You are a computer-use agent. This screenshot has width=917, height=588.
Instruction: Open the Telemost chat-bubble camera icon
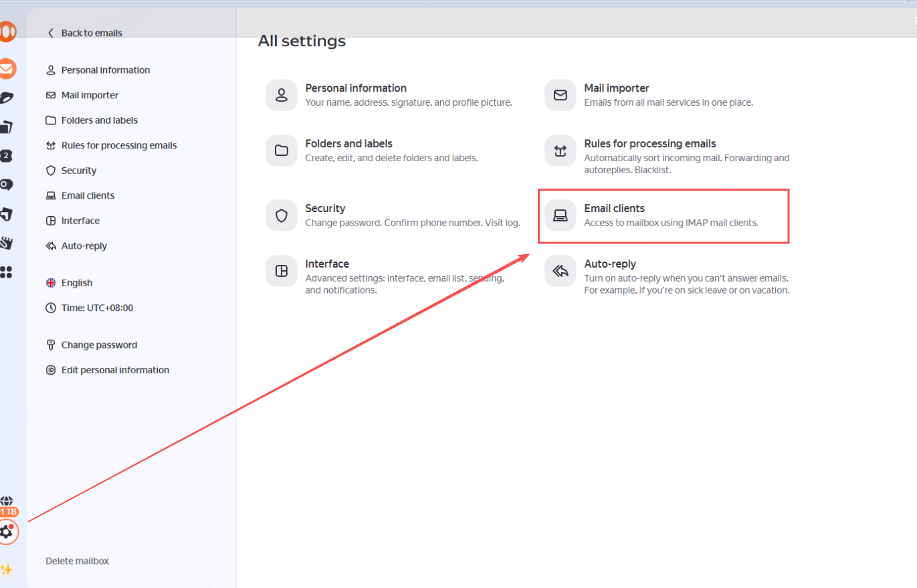point(6,185)
